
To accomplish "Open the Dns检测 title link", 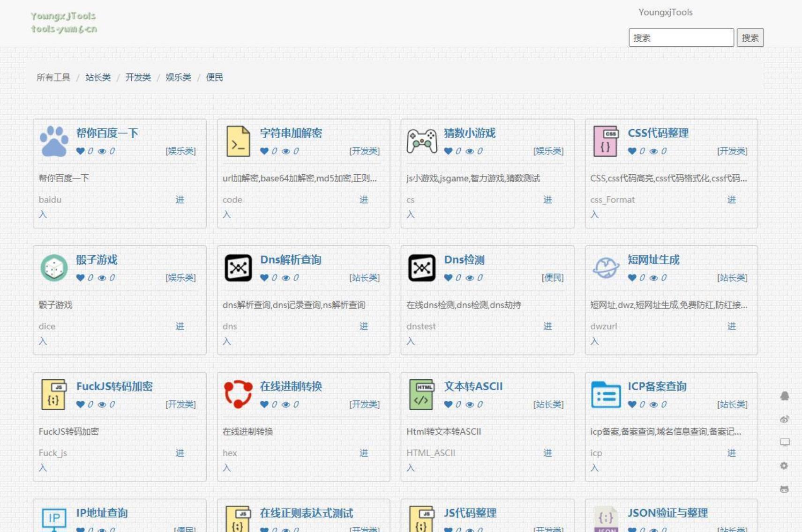I will point(465,260).
